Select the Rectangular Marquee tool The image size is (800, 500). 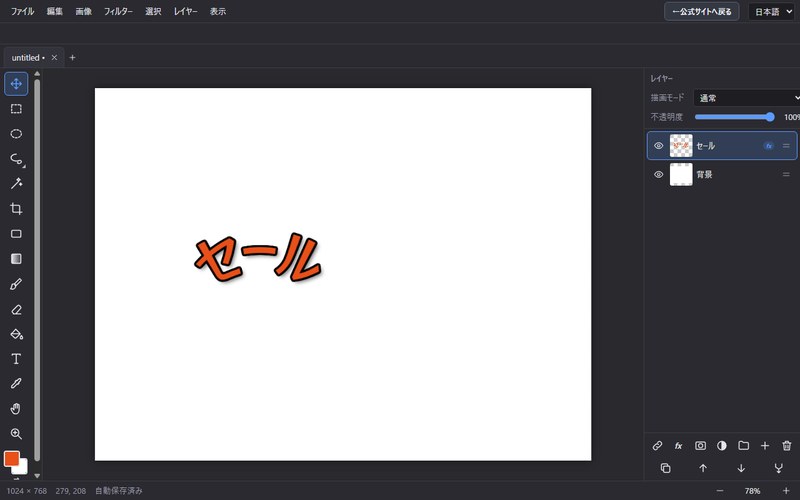16,109
